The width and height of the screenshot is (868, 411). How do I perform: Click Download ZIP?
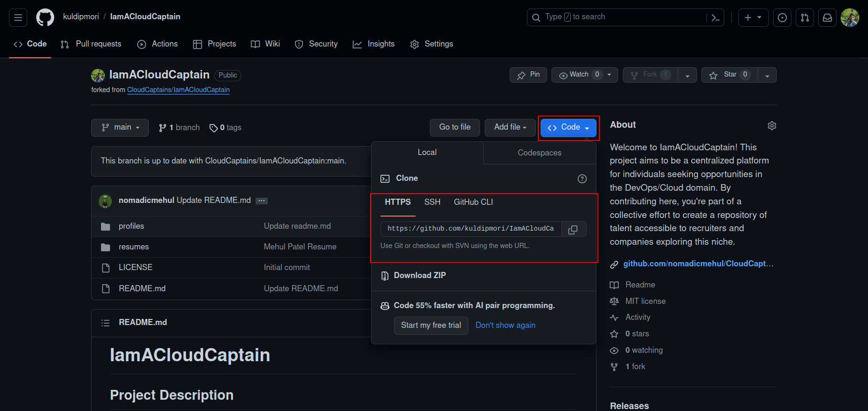(x=413, y=276)
